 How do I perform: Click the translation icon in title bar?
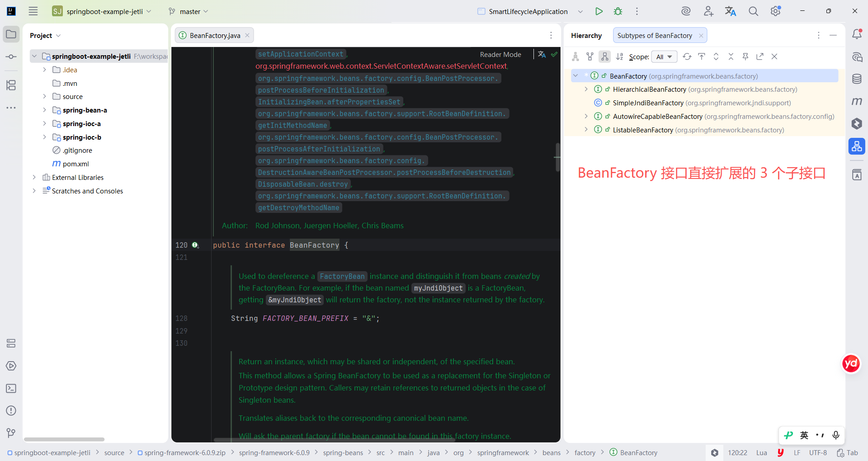coord(731,11)
